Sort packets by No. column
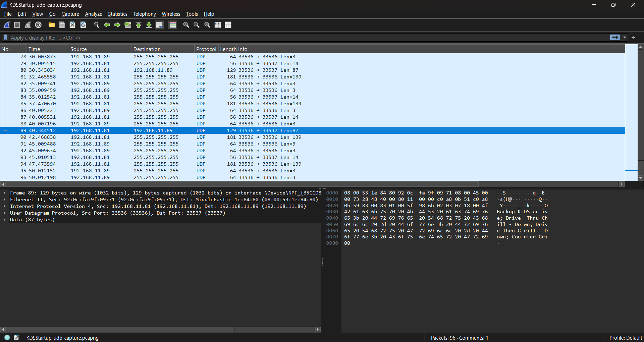 point(13,49)
